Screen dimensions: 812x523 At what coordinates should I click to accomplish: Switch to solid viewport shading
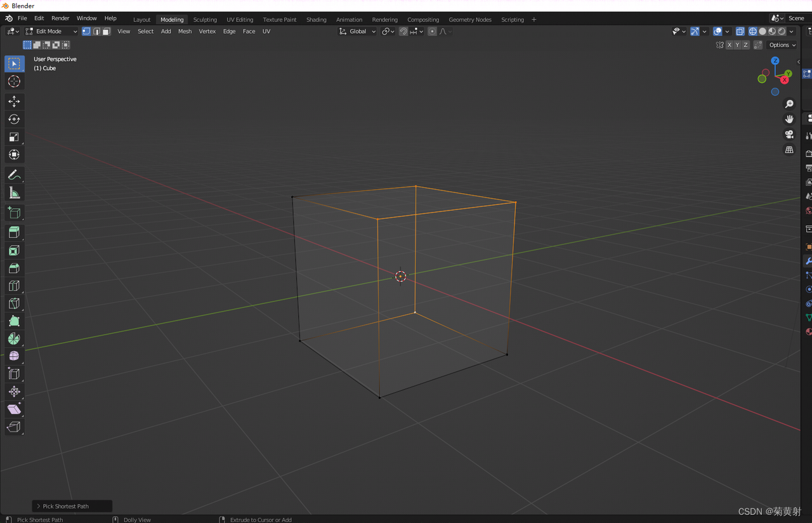click(x=763, y=31)
